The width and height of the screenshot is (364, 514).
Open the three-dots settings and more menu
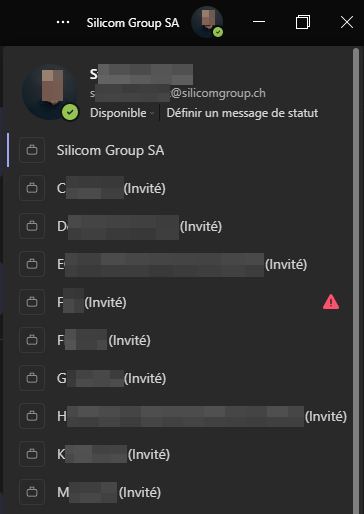pos(63,22)
